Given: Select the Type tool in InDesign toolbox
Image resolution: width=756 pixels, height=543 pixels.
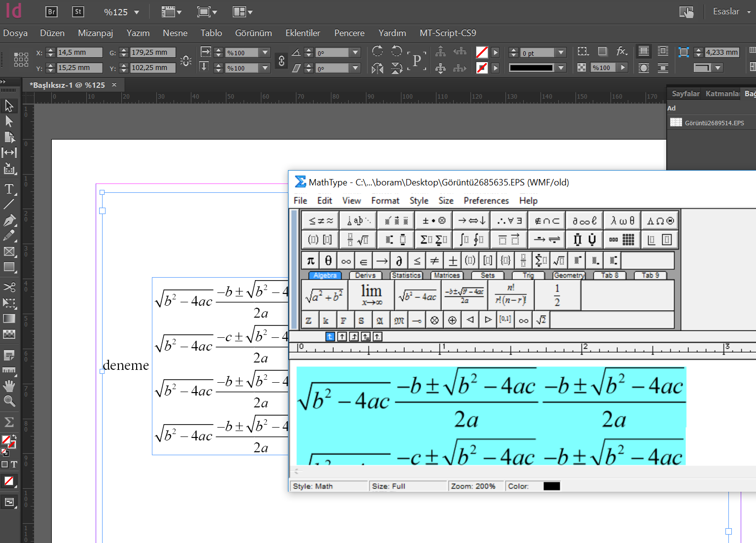Looking at the screenshot, I should (x=9, y=188).
